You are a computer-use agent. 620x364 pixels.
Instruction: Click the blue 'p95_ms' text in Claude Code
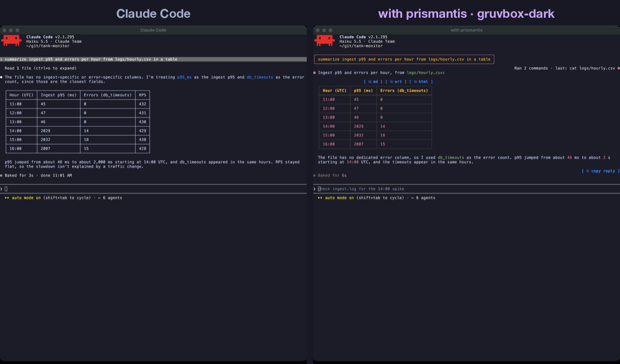click(185, 77)
